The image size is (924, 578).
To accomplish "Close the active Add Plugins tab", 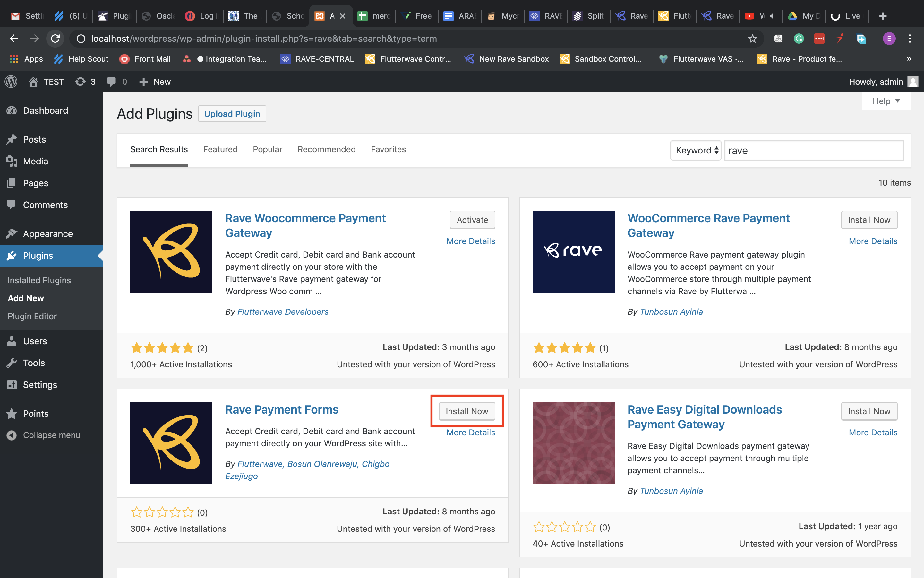I will click(343, 16).
